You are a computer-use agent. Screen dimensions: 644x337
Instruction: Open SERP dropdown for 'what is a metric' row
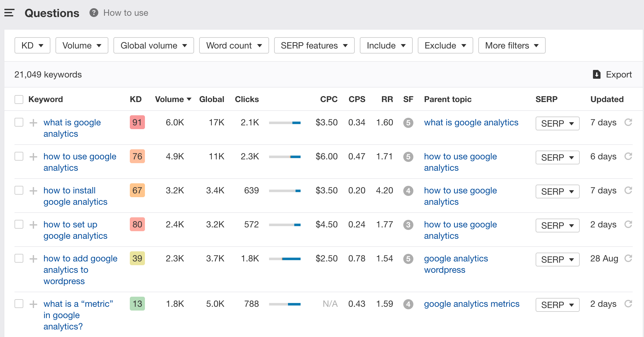coord(558,305)
